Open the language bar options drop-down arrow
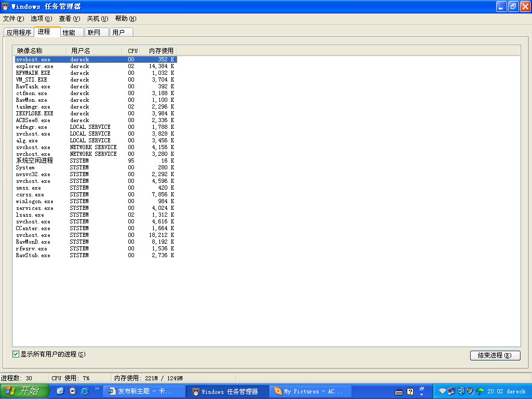532x399 pixels. 422,395
